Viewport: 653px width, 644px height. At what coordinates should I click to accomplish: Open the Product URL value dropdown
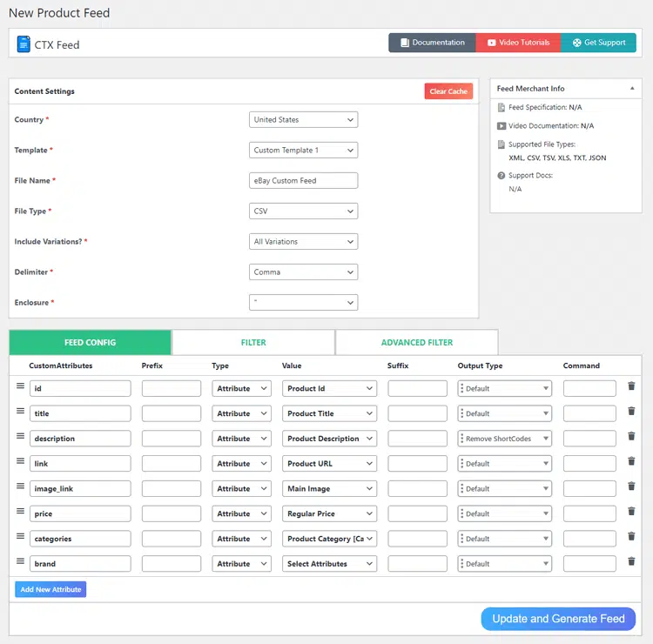coord(329,463)
